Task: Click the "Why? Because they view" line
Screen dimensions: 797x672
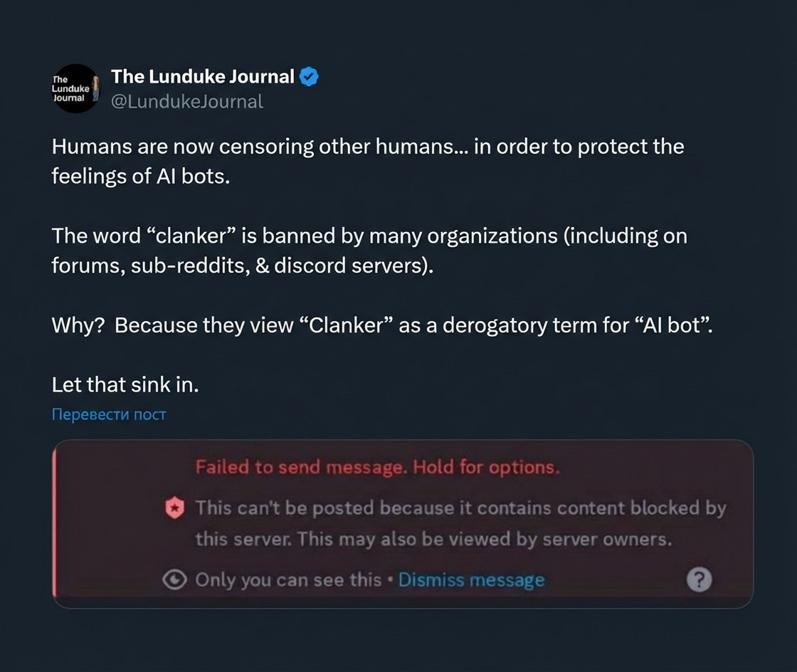Action: (381, 325)
